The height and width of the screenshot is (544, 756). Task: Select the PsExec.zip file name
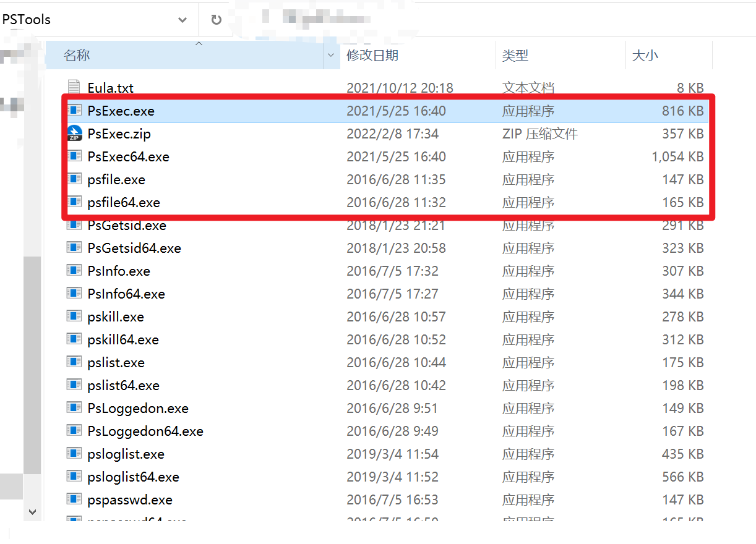[x=119, y=134]
